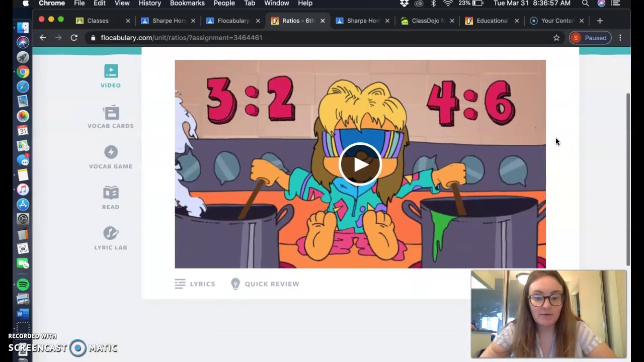The height and width of the screenshot is (362, 644).
Task: Click the Paused profile button
Action: (x=590, y=38)
